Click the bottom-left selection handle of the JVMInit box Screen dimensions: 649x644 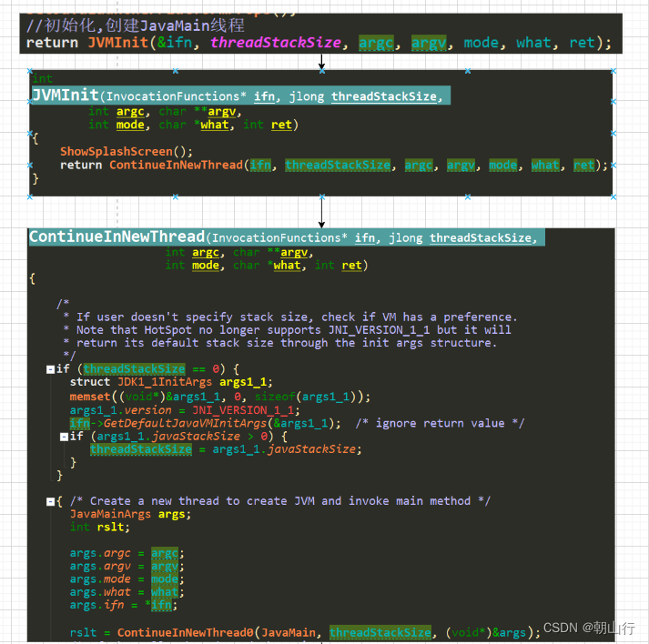coord(30,197)
